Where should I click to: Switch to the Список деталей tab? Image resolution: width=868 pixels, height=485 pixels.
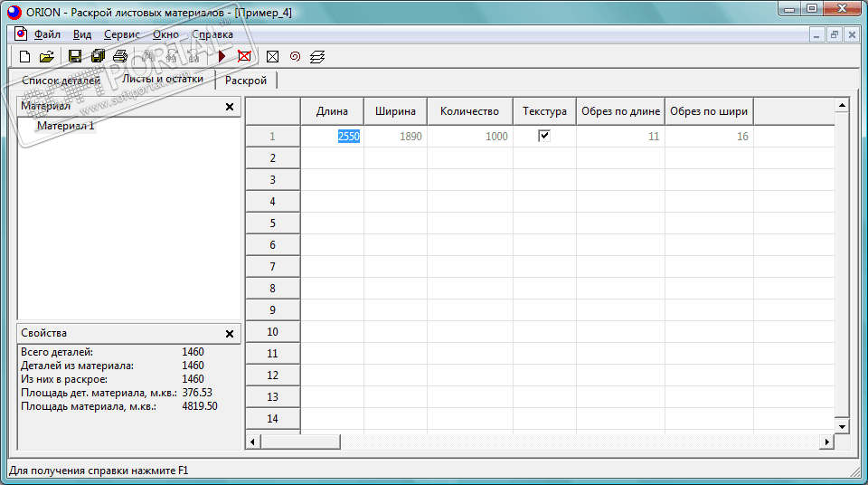(61, 81)
